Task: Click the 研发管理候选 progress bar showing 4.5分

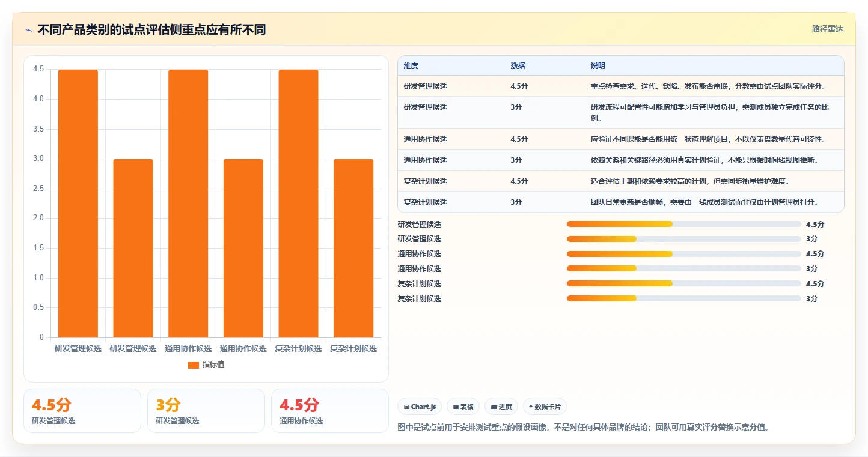Action: pyautogui.click(x=684, y=224)
